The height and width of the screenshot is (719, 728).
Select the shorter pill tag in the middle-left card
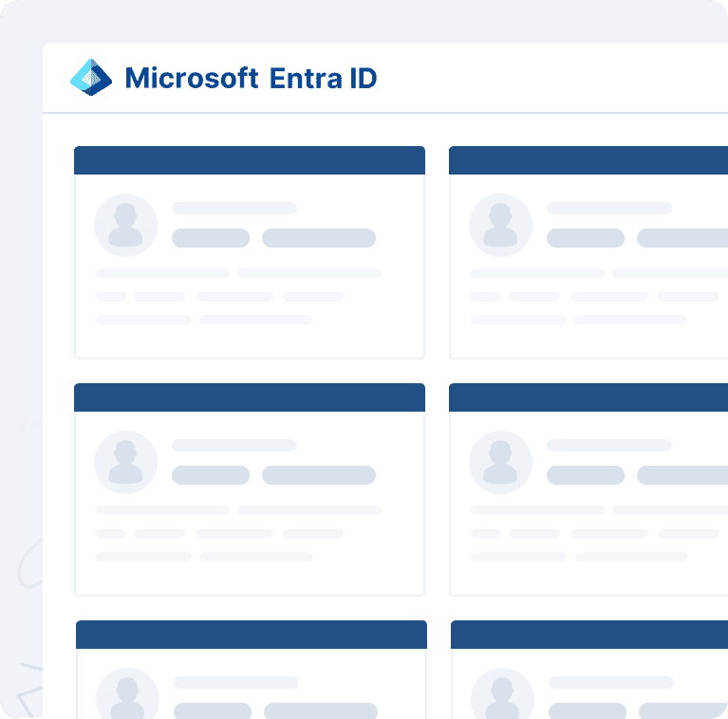[210, 475]
